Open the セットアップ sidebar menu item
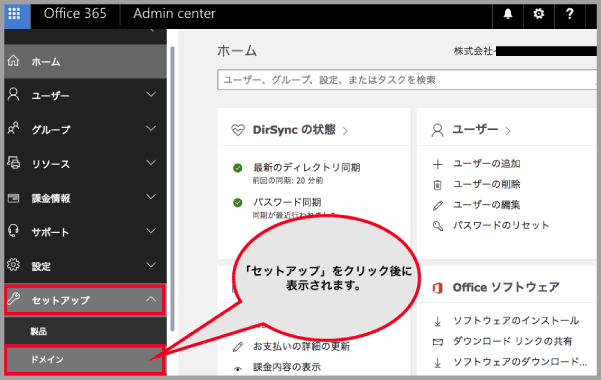Image resolution: width=601 pixels, height=380 pixels. pos(85,299)
